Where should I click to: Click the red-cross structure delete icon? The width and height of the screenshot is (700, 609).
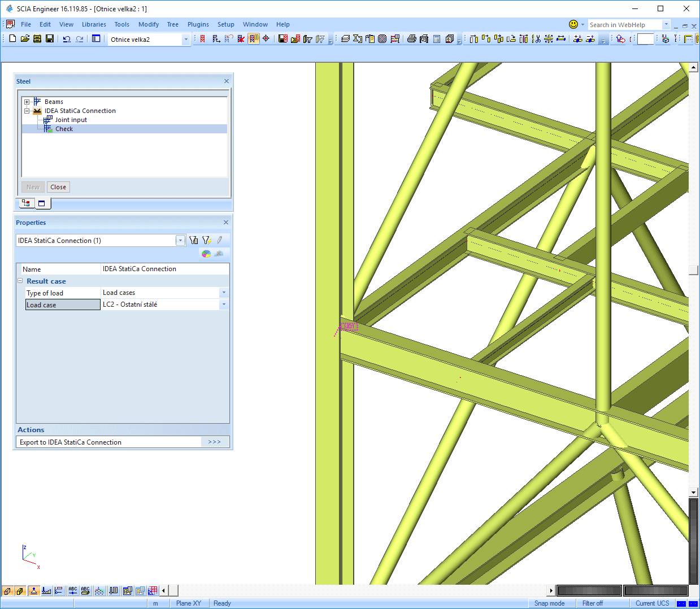[241, 39]
